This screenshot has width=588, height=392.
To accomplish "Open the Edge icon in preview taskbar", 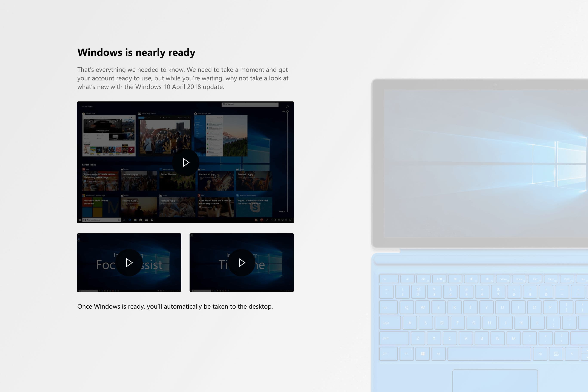I will coord(130,220).
